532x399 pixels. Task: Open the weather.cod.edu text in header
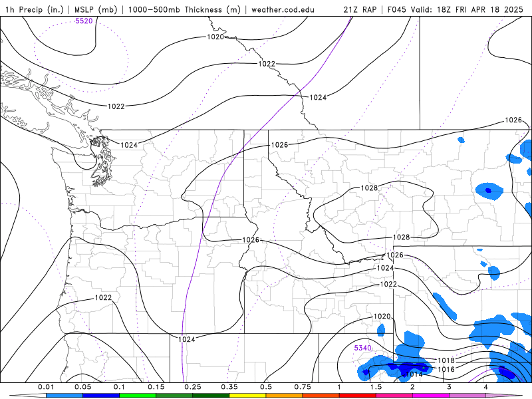click(283, 9)
